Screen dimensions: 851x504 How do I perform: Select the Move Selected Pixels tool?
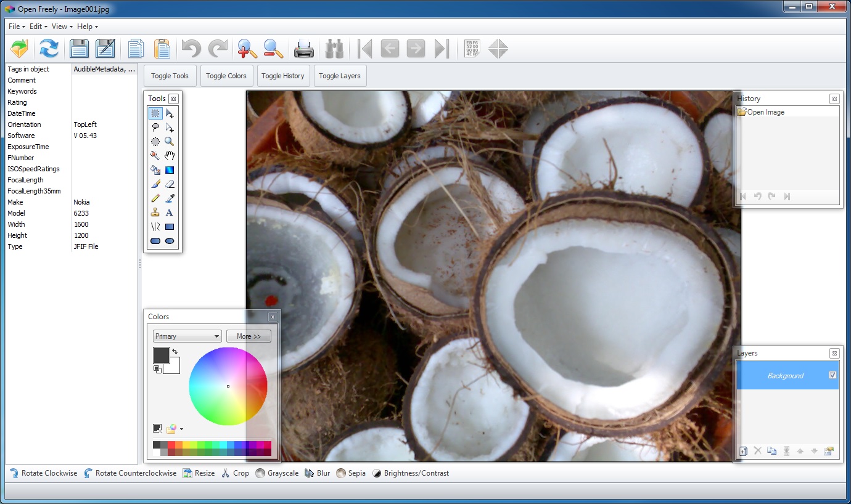coord(170,113)
